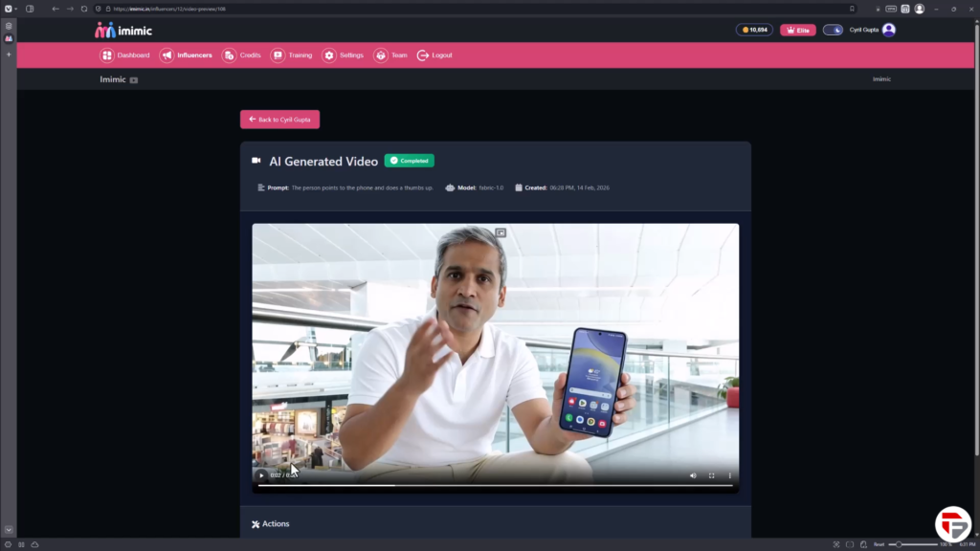Seek on the video progress bar
The image size is (980, 551).
(495, 486)
